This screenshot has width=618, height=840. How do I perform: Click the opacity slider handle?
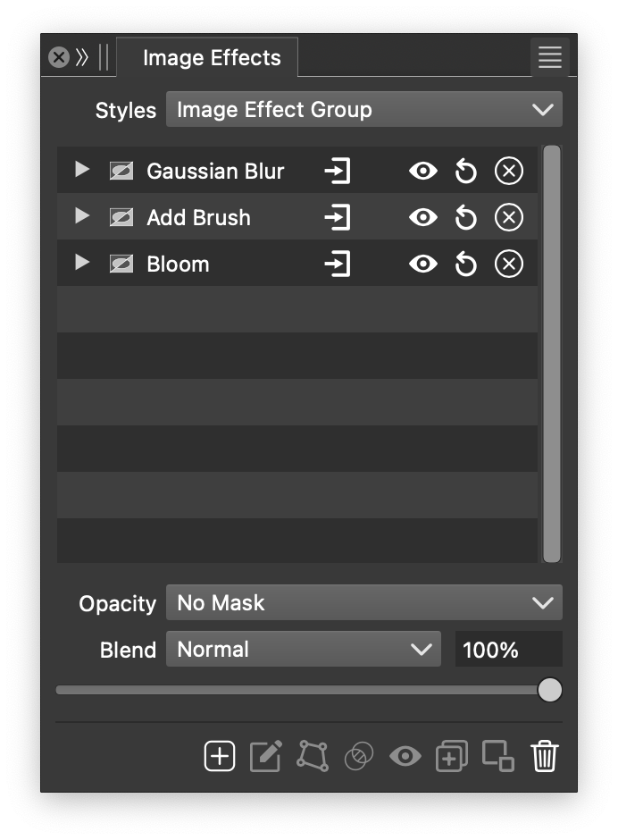[550, 690]
